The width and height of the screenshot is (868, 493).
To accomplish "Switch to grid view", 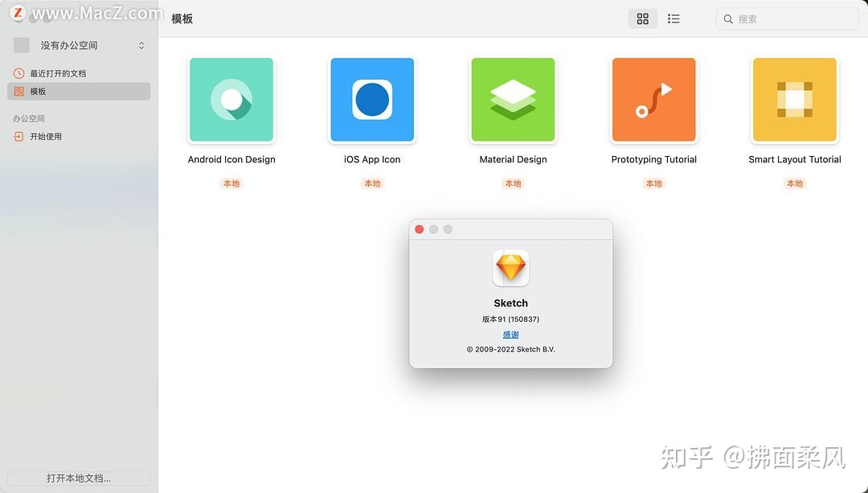I will tap(642, 18).
